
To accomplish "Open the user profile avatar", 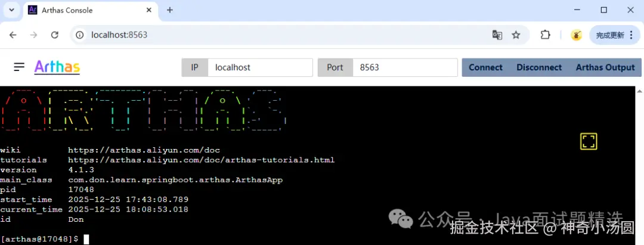I will coord(576,35).
